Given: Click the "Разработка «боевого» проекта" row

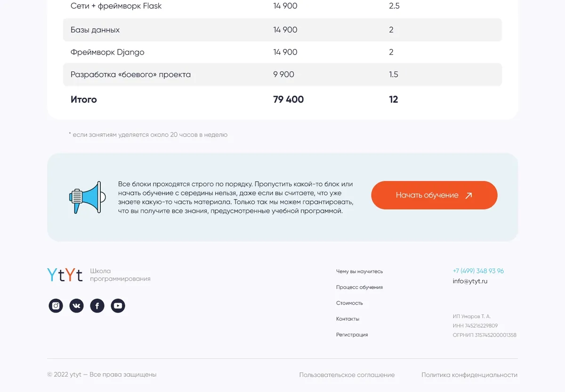Looking at the screenshot, I should click(x=282, y=75).
